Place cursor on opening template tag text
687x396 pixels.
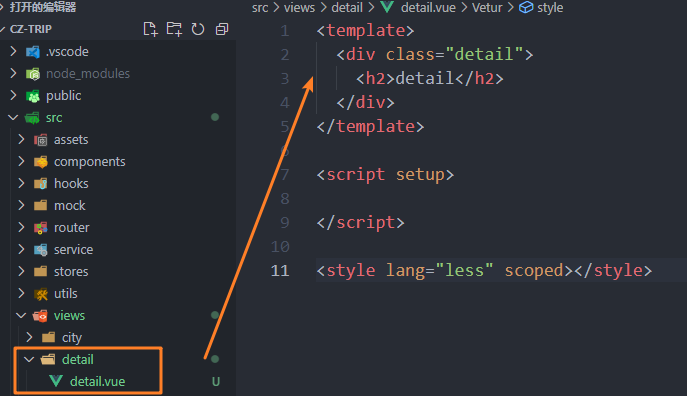(365, 30)
